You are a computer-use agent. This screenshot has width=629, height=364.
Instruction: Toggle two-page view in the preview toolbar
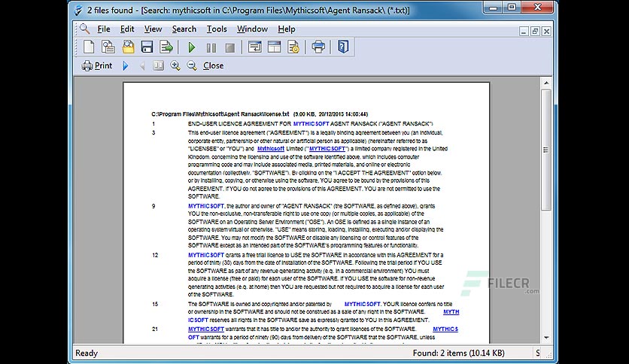[x=159, y=65]
